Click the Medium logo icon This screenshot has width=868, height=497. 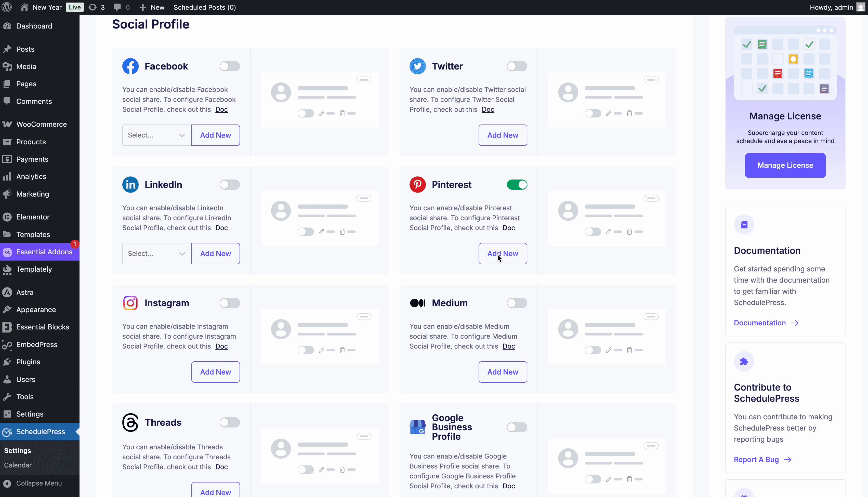(417, 303)
